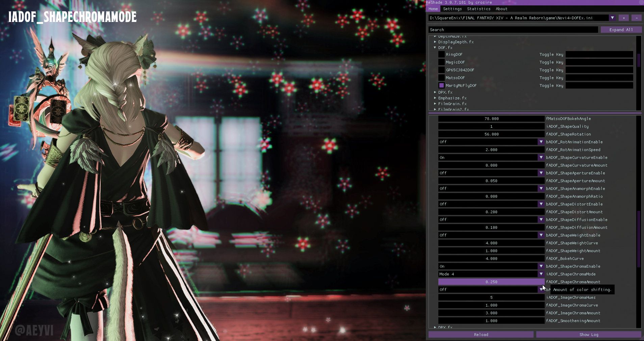Click the fADOF_ShapeDistortAmount value slider

491,212
